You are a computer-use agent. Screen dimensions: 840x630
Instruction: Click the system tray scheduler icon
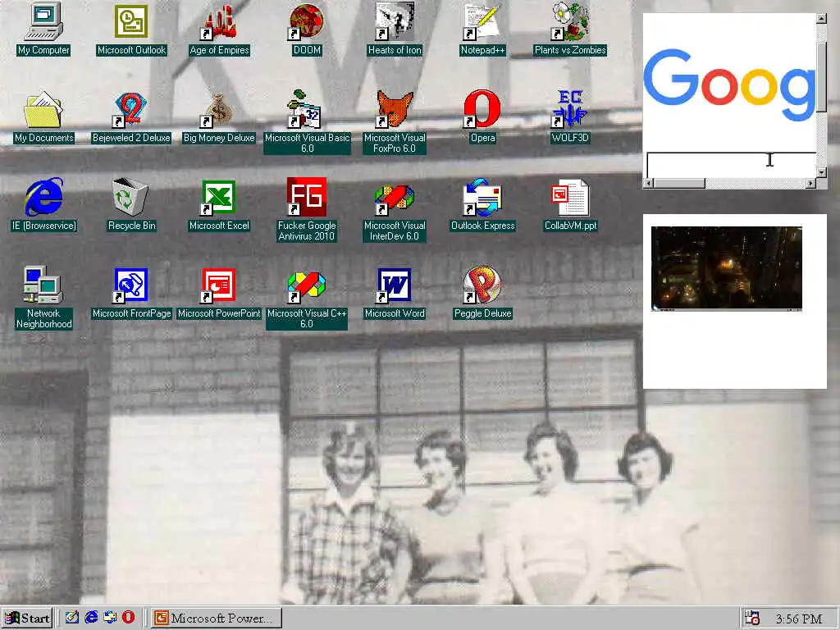coord(752,619)
